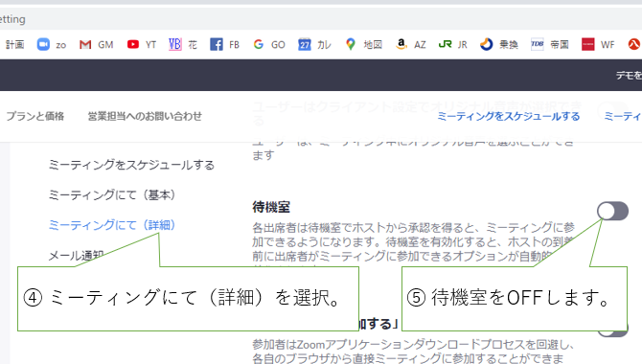Open the Facebook FB bookmark
The image size is (642, 364).
224,44
